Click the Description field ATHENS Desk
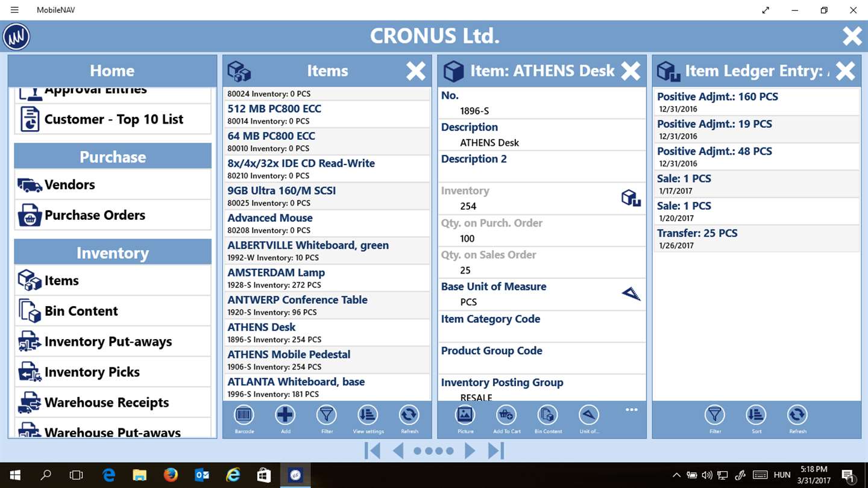This screenshot has height=488, width=868. click(x=542, y=135)
